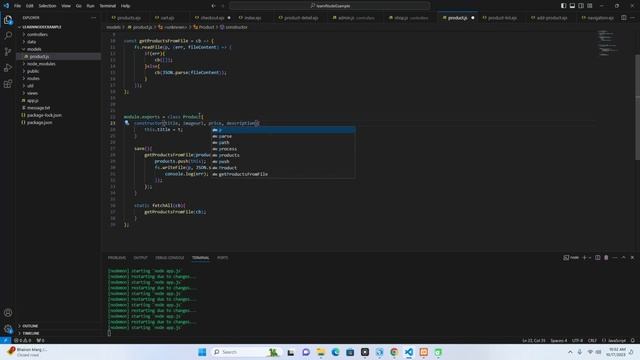Open the Terminal menu
This screenshot has height=360, width=640.
point(108,6)
